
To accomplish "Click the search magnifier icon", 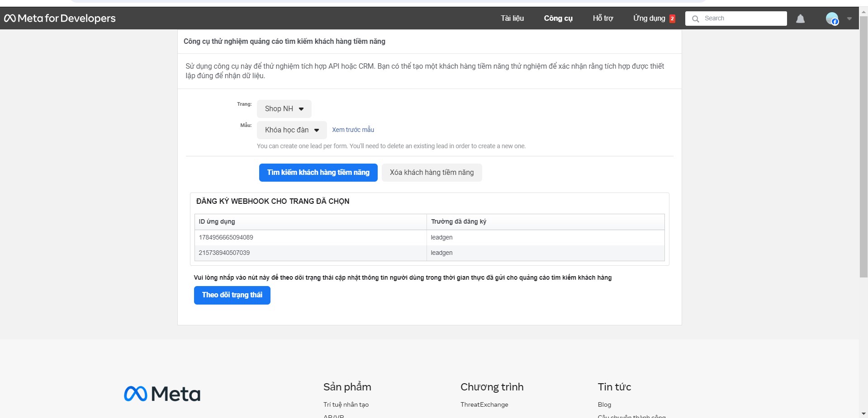I will point(696,19).
